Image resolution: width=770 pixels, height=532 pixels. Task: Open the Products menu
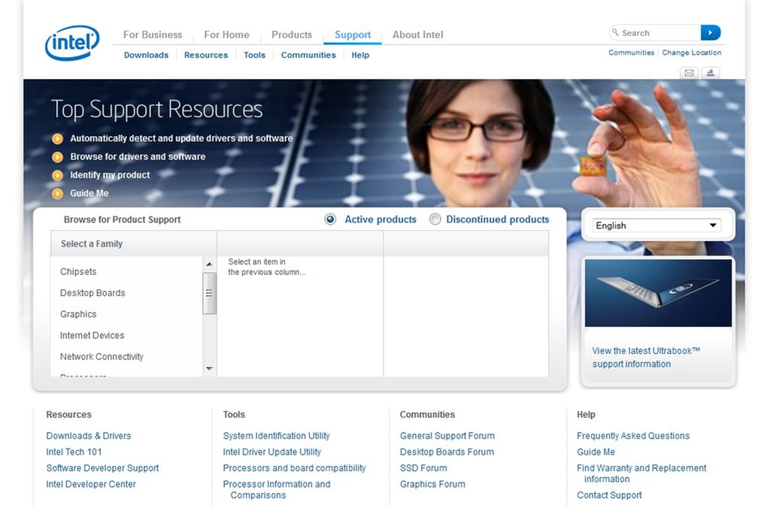pyautogui.click(x=292, y=35)
